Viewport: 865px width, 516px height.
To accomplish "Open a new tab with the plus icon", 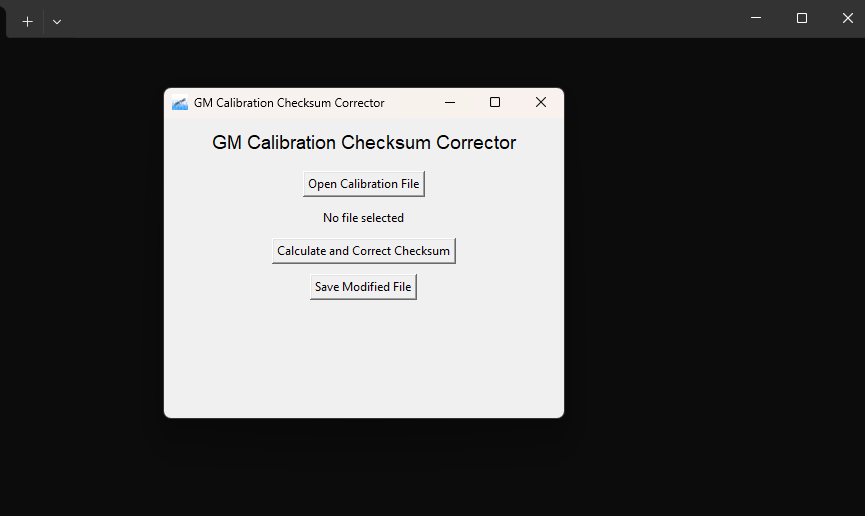I will [x=27, y=21].
